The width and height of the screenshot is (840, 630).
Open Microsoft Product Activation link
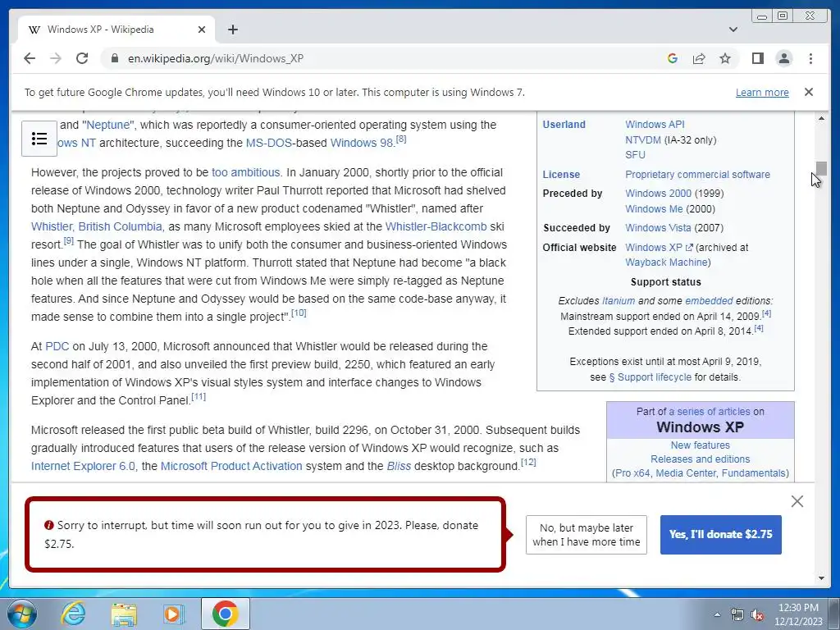[x=231, y=466]
